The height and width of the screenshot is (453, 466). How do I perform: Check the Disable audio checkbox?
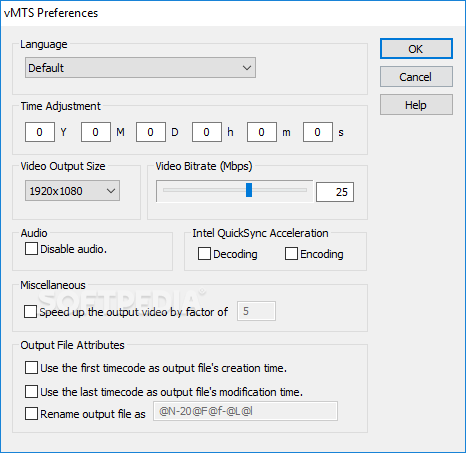pos(31,249)
